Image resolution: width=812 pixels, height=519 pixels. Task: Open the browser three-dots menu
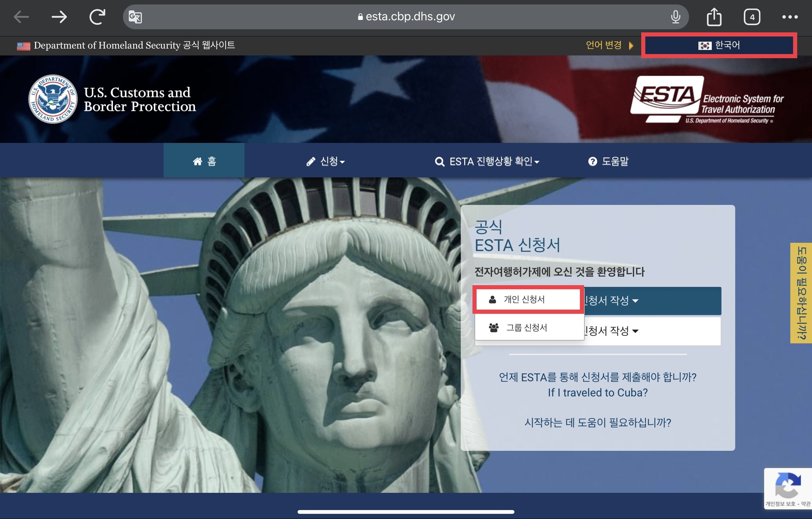(790, 17)
